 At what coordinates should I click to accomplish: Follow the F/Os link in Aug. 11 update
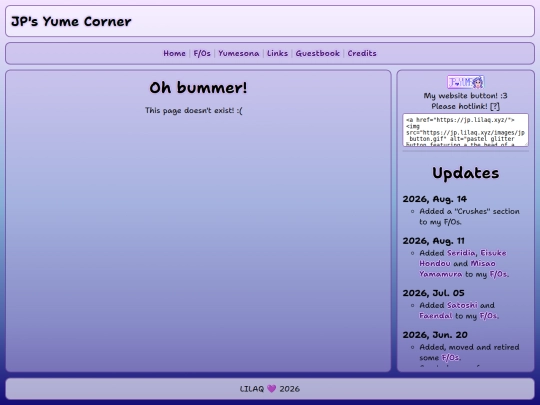click(x=499, y=274)
